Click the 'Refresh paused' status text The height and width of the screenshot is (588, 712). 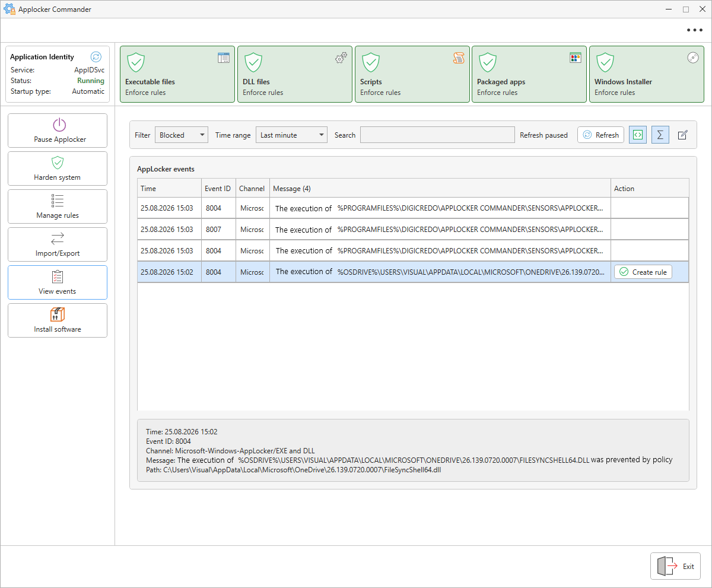point(543,135)
